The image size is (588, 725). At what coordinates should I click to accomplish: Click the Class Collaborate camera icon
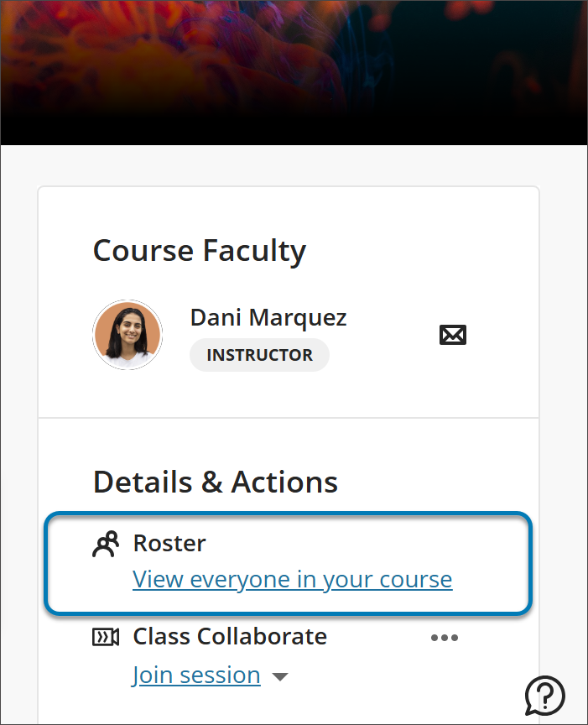point(105,636)
